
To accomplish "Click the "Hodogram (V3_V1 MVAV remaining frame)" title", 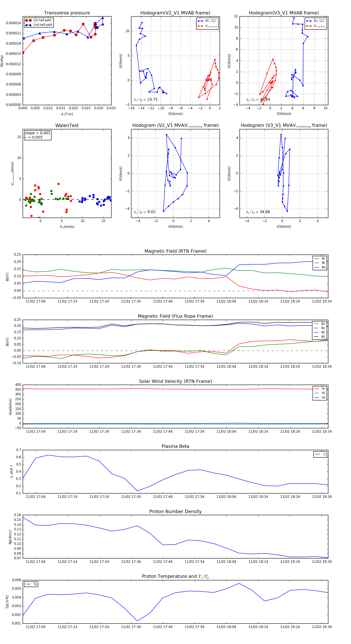I will point(284,125).
